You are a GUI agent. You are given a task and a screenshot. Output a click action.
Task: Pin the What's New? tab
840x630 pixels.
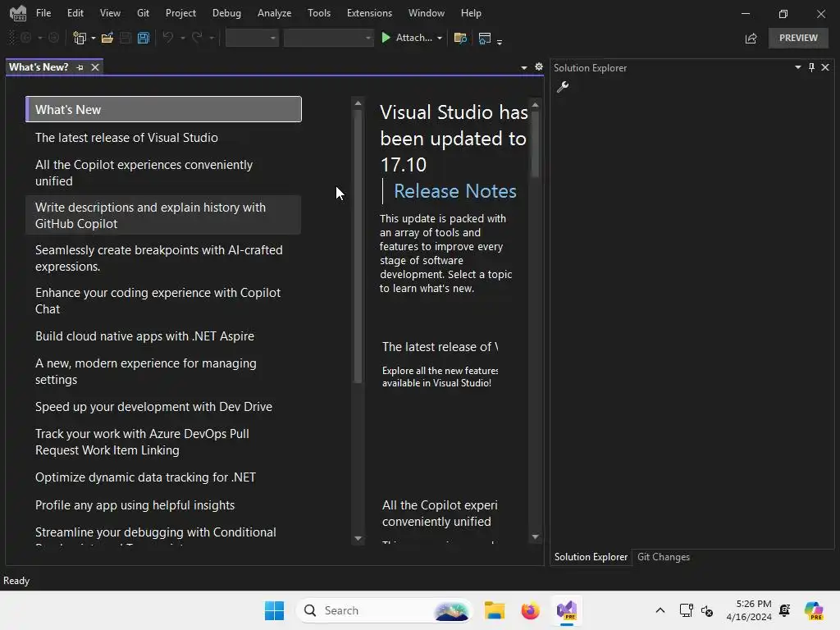click(80, 67)
